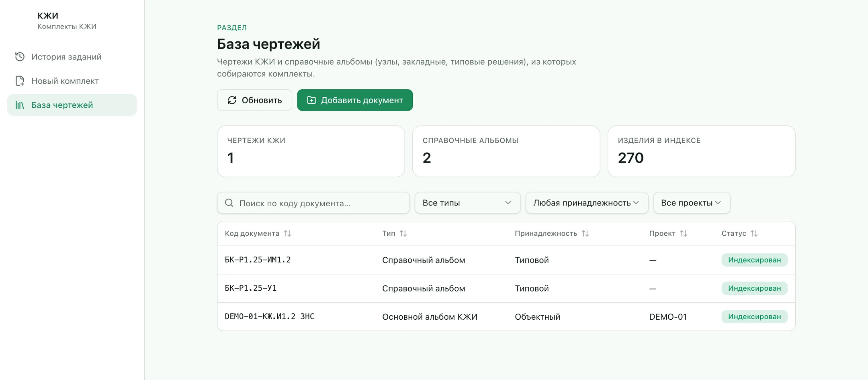Click the new document icon beside Новый комплект
Screen dimensions: 868x380
click(20, 81)
